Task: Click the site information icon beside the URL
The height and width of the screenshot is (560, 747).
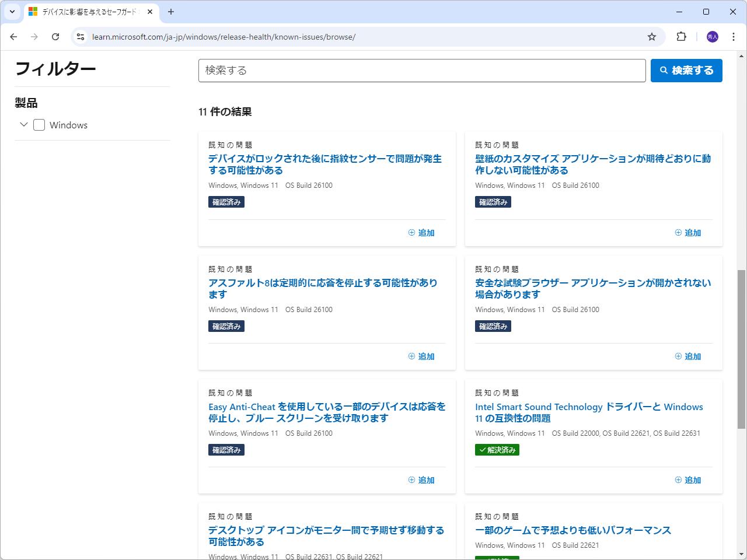Action: 81,36
